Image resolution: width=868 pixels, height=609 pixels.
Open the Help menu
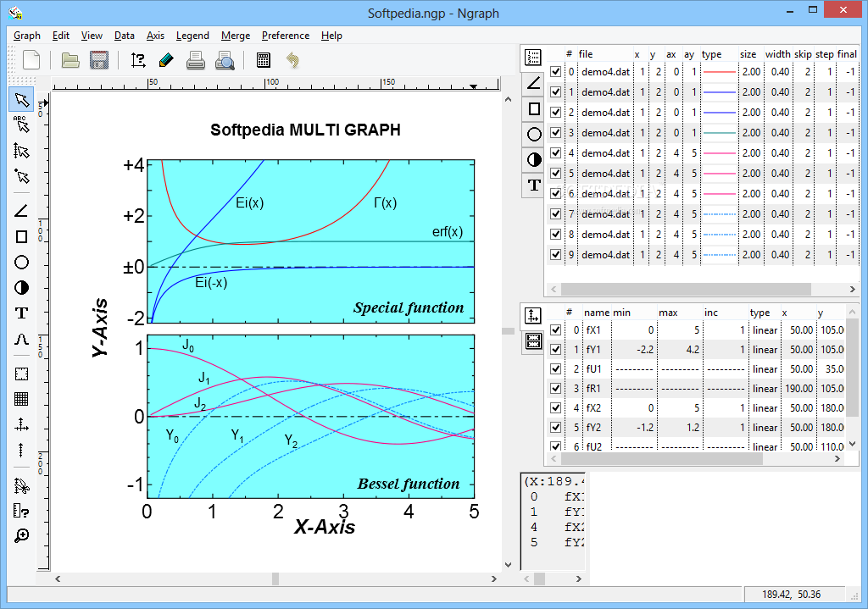331,36
